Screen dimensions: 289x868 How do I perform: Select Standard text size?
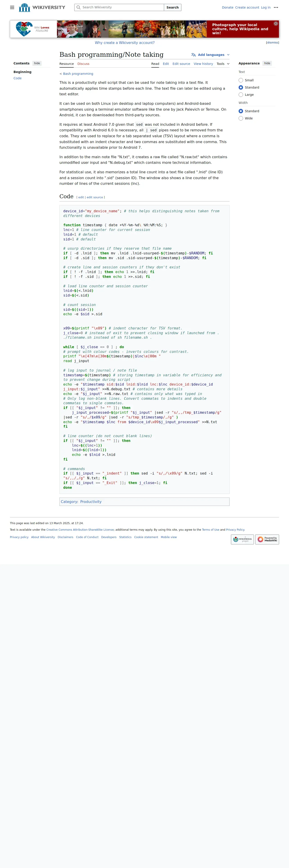tap(241, 88)
